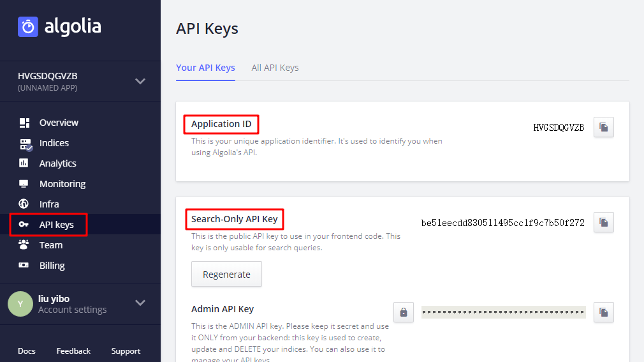The width and height of the screenshot is (644, 362).
Task: Select the Monitoring screen icon
Action: click(24, 183)
